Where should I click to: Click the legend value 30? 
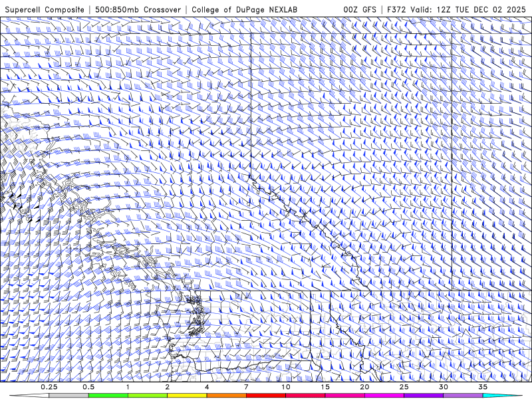(443, 387)
